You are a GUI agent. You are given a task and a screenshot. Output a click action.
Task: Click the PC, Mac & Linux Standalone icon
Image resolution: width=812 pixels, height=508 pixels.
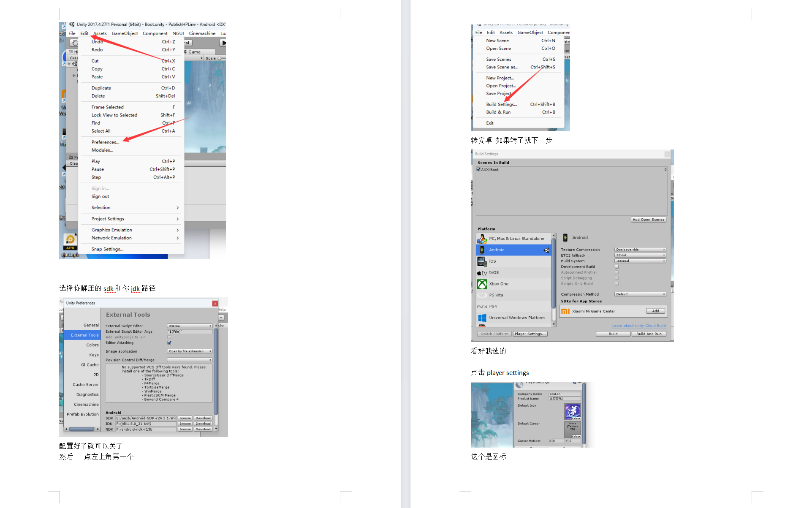pyautogui.click(x=482, y=239)
